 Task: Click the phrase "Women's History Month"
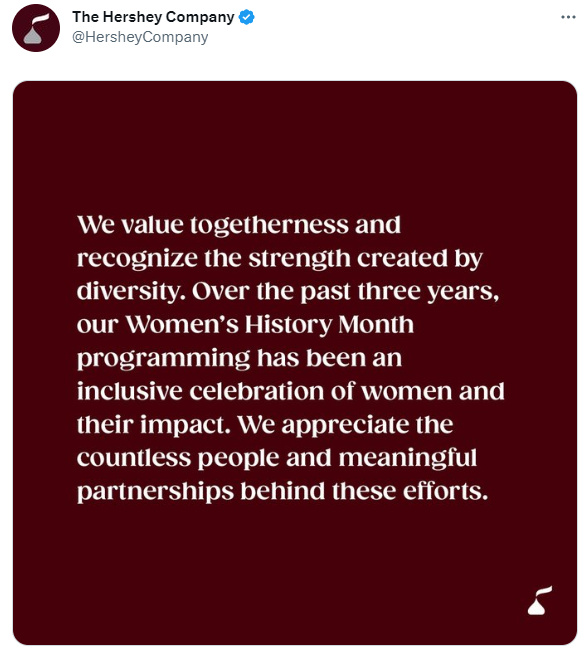tap(269, 324)
